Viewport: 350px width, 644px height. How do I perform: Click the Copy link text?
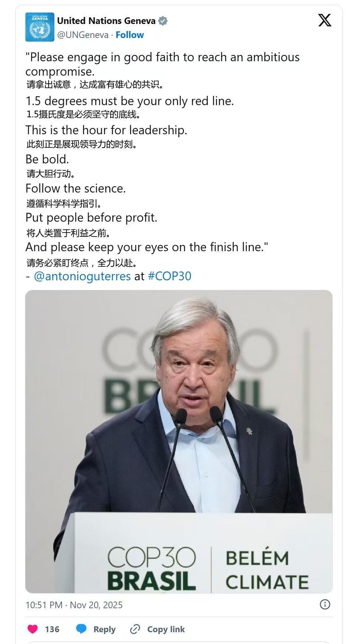[x=166, y=629]
